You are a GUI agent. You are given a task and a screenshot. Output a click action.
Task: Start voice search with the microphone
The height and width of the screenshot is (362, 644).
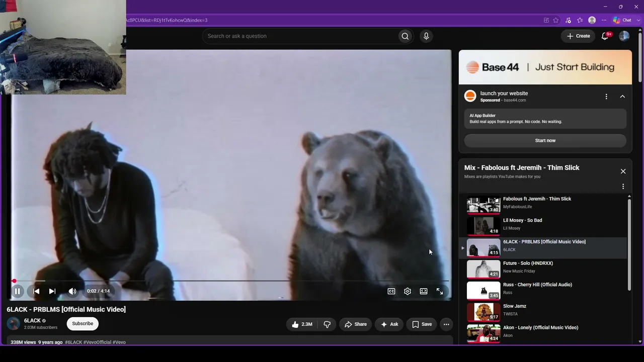click(426, 36)
